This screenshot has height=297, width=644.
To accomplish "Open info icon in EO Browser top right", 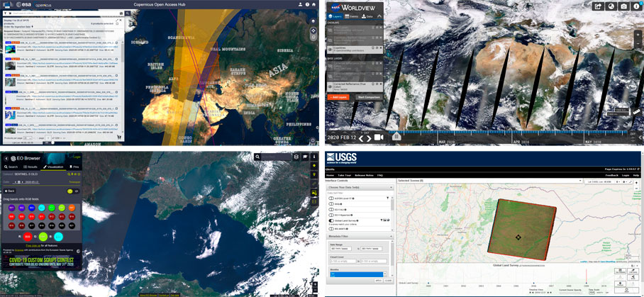I will coord(314,157).
